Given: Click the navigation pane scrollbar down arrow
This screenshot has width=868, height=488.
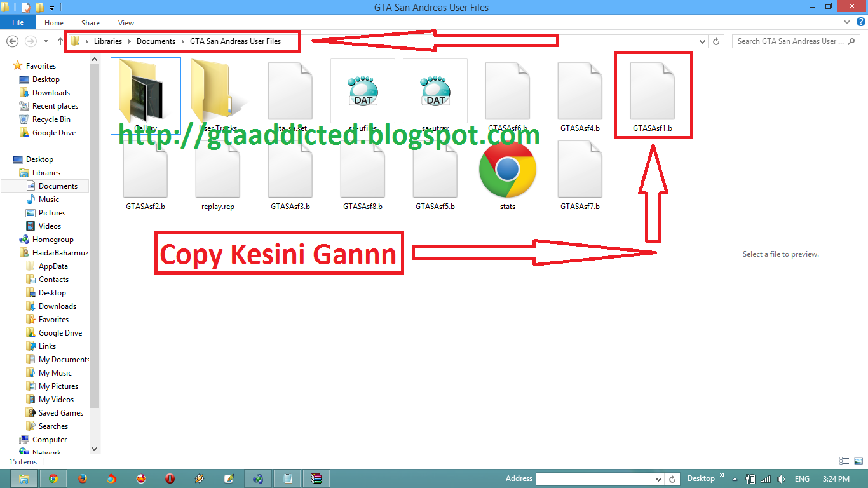Looking at the screenshot, I should click(95, 449).
